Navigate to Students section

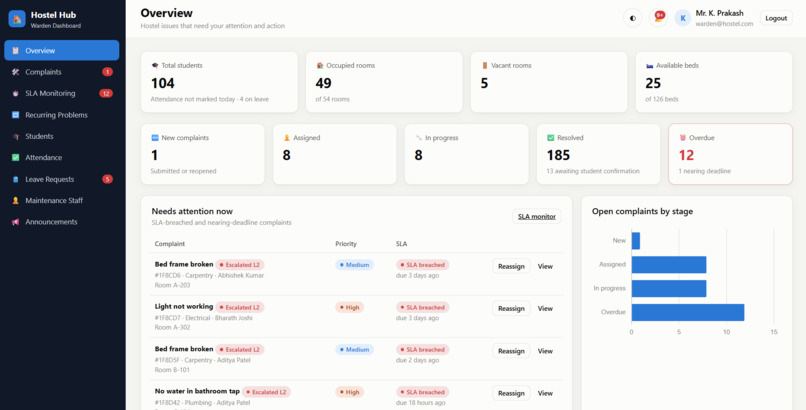point(62,137)
